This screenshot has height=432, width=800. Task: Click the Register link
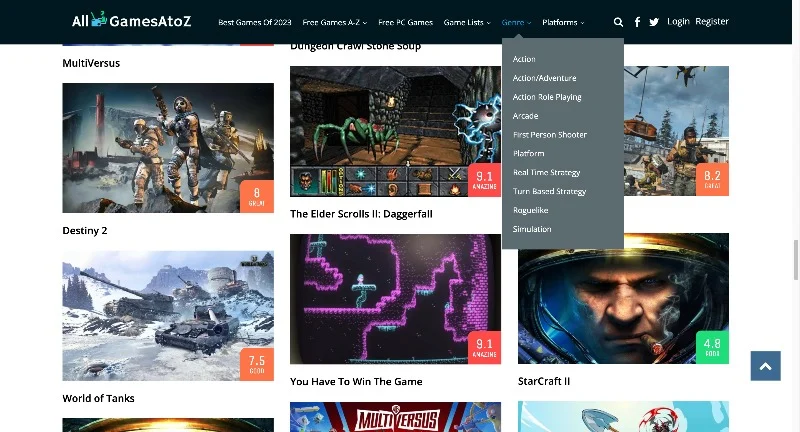point(712,21)
